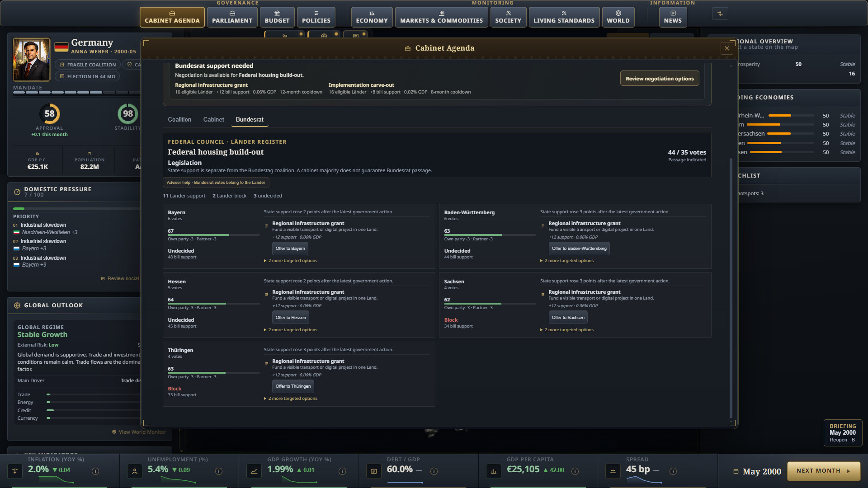Click the collapse icon beside News
The height and width of the screenshot is (488, 868).
click(720, 14)
